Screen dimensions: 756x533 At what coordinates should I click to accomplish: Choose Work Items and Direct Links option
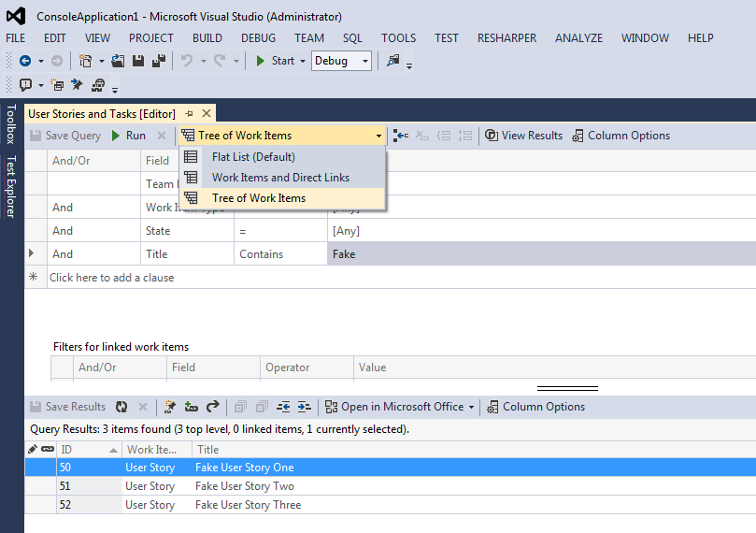282,178
